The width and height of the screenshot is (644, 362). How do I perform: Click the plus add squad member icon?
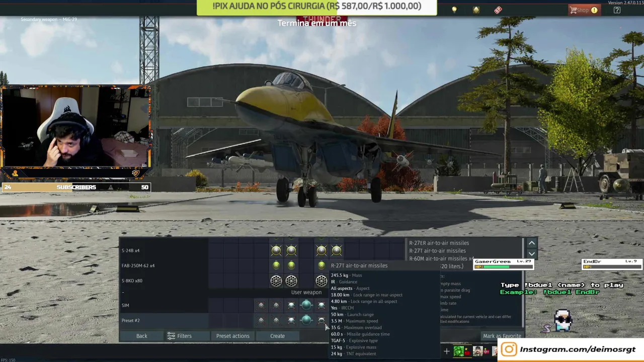(446, 351)
